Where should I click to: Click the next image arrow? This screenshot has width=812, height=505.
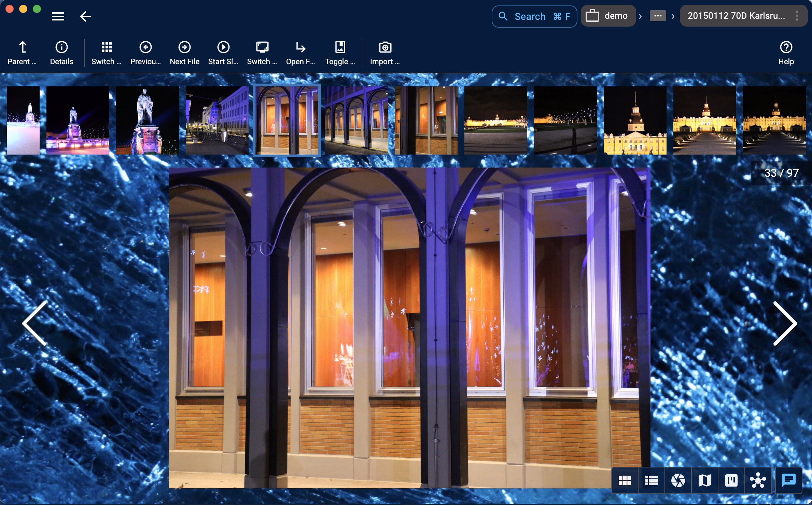click(x=785, y=322)
